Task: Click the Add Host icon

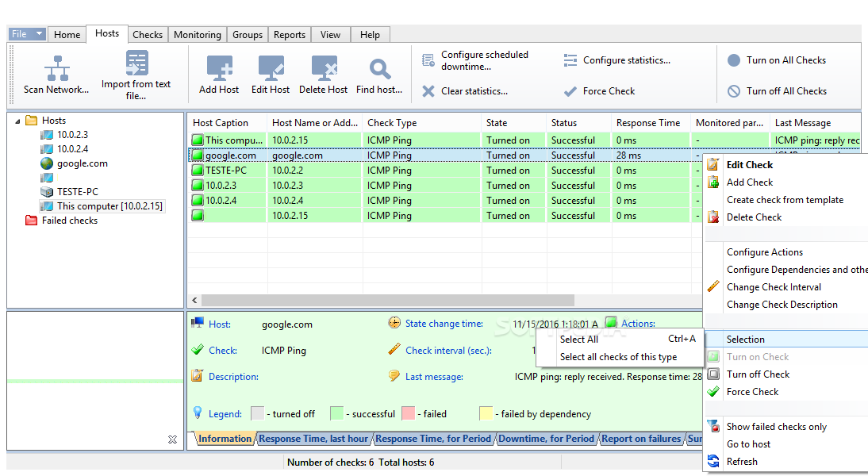Action: (219, 68)
